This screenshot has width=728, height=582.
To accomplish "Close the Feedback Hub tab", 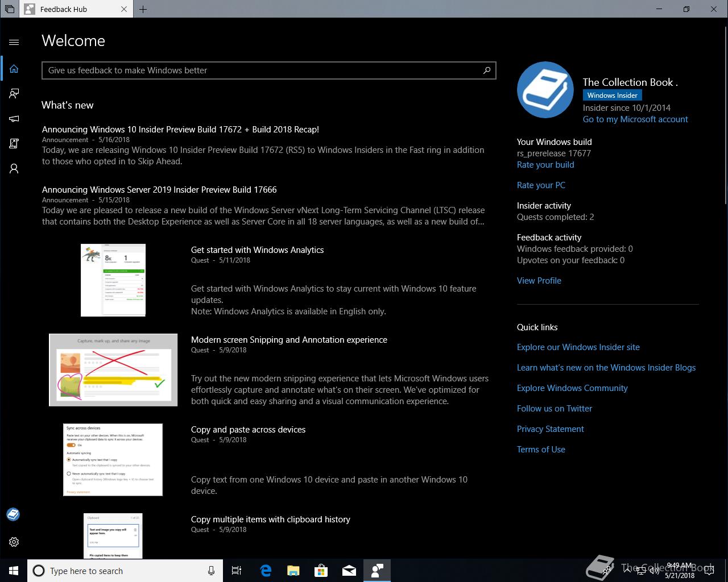I will tap(124, 9).
